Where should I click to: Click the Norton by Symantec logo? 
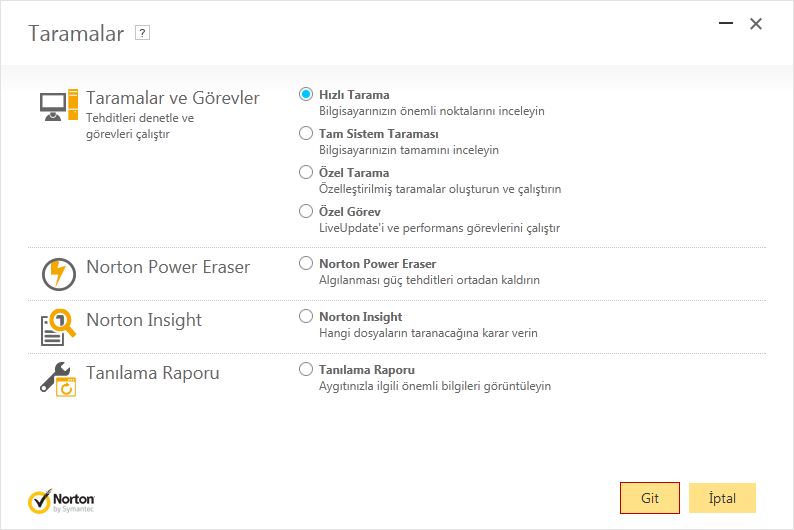pyautogui.click(x=61, y=501)
